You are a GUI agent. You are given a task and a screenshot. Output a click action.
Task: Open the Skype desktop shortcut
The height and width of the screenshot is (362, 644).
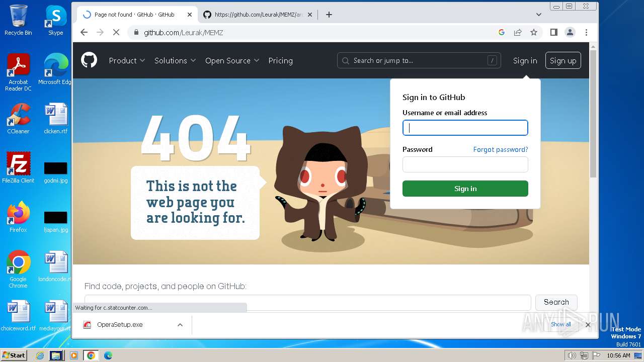(56, 21)
